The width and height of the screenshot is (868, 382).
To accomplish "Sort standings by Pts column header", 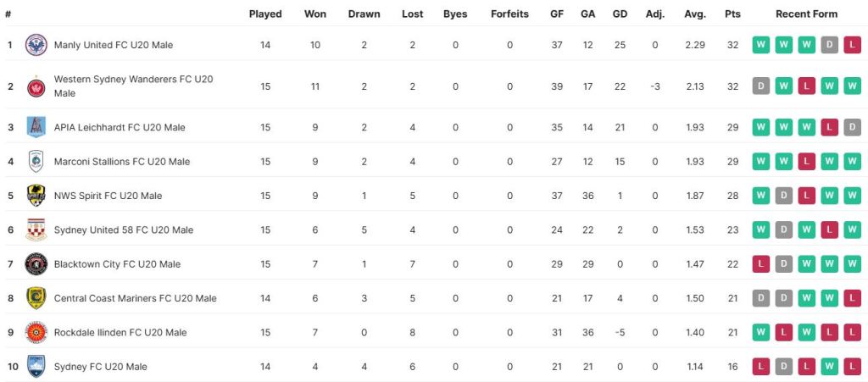I will coord(732,14).
